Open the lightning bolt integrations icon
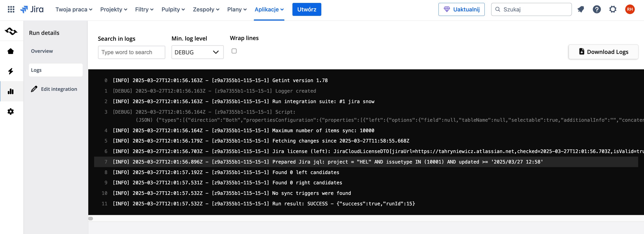The height and width of the screenshot is (234, 644). click(11, 71)
